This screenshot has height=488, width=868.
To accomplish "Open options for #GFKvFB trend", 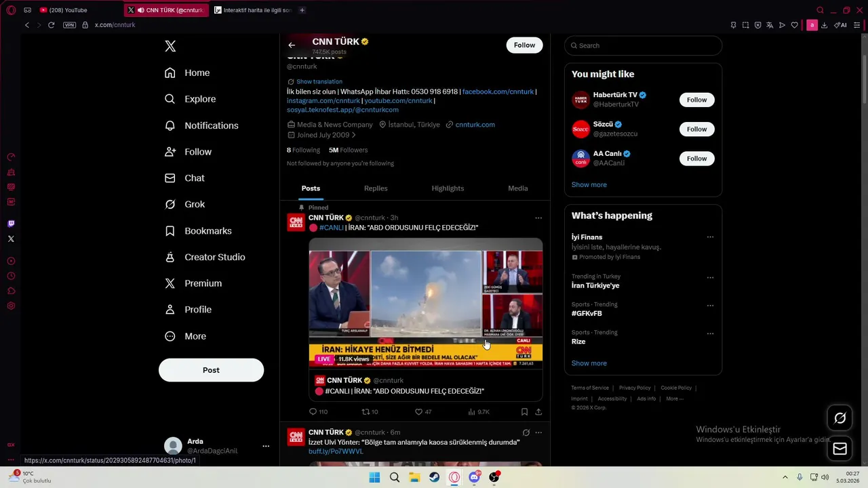I will tap(710, 306).
